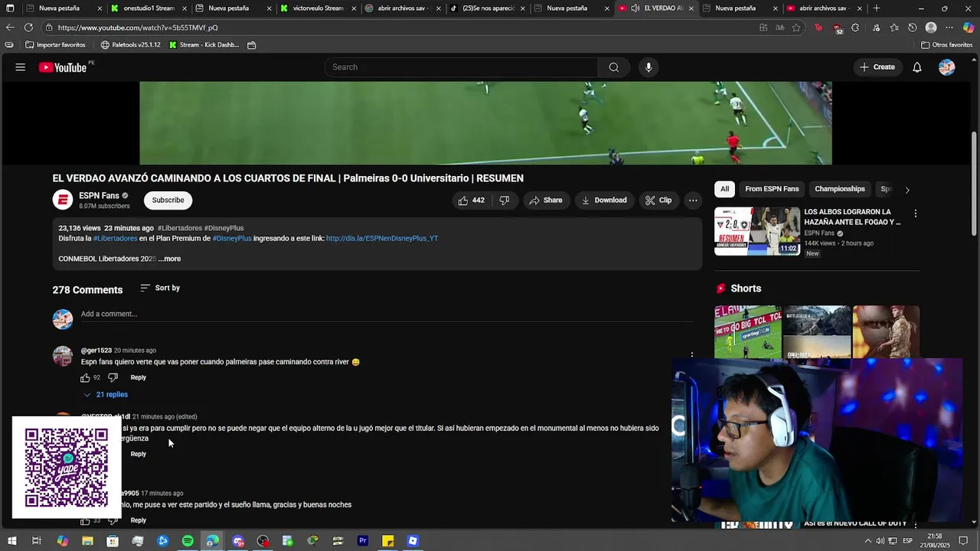
Task: Click the search magnifier button
Action: 613,67
